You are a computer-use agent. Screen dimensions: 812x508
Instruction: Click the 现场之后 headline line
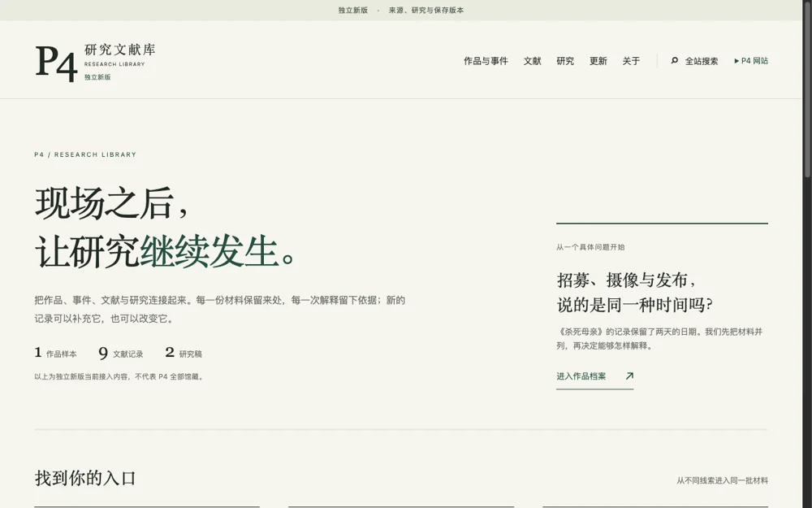(x=112, y=204)
